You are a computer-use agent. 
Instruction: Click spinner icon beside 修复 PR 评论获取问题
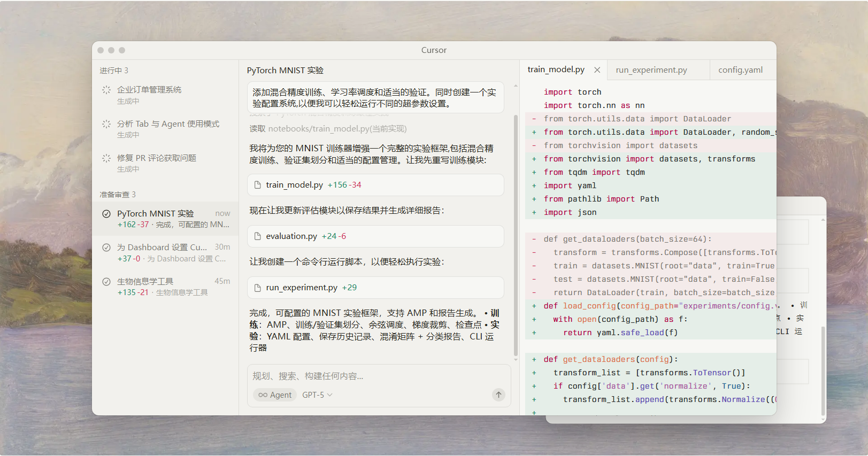coord(106,158)
